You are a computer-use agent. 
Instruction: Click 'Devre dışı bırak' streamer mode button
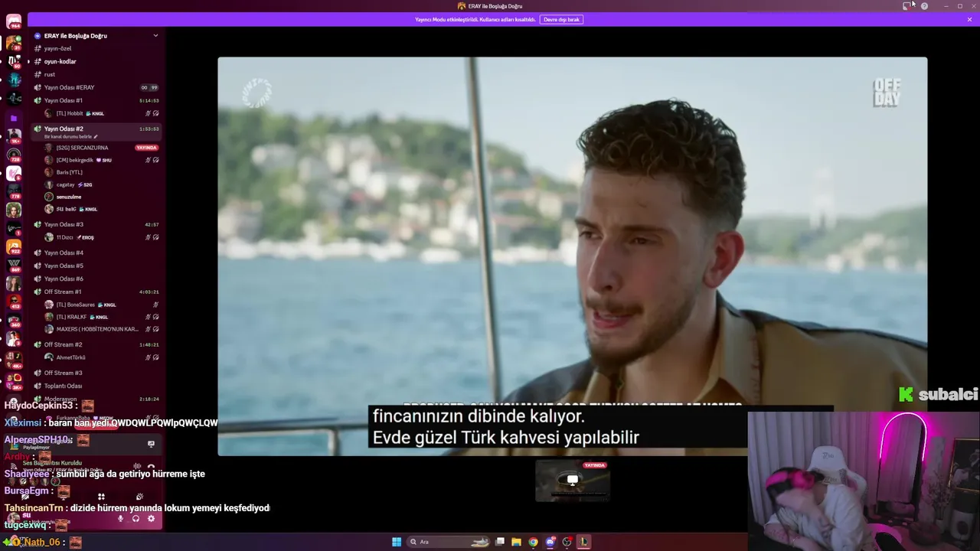(561, 19)
